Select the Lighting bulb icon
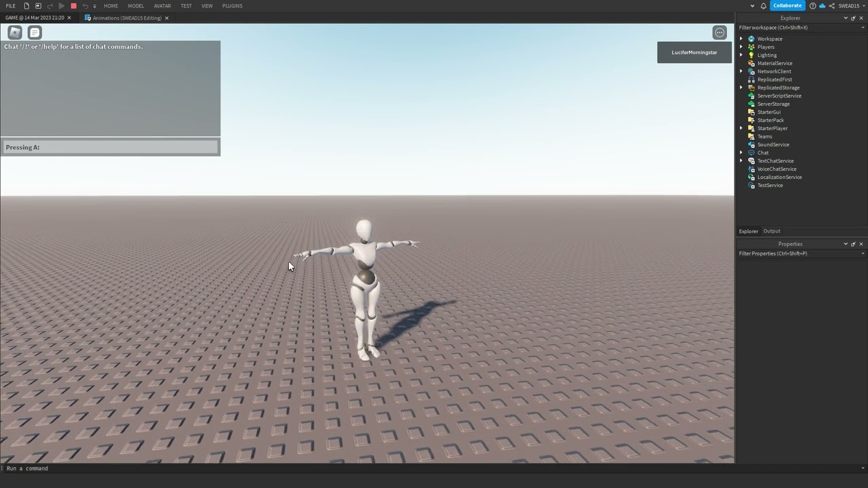The image size is (868, 488). [751, 55]
